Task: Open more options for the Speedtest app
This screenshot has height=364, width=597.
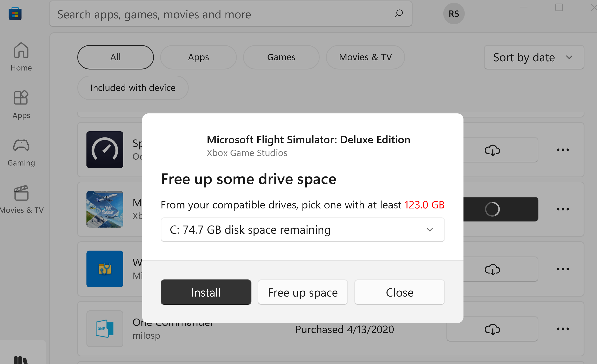Action: [x=563, y=150]
